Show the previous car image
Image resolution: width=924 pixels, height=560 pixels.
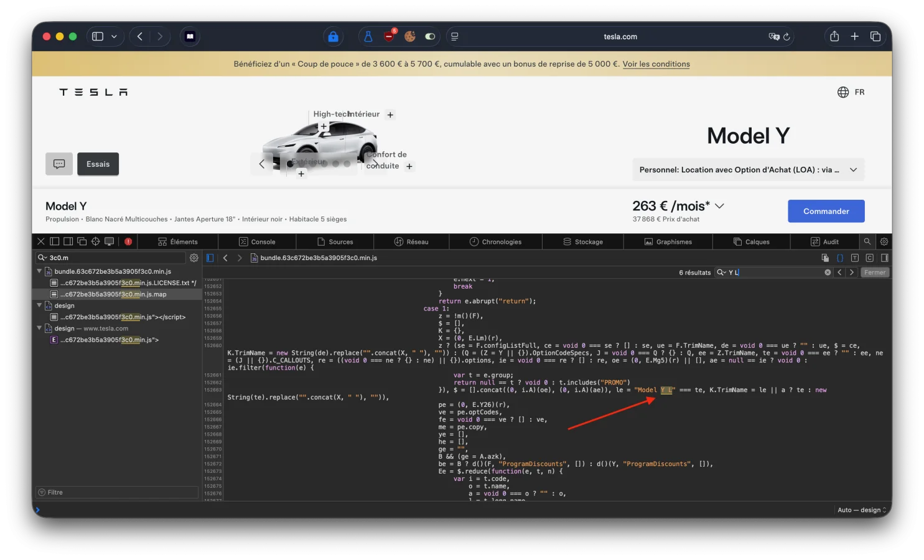pos(261,164)
